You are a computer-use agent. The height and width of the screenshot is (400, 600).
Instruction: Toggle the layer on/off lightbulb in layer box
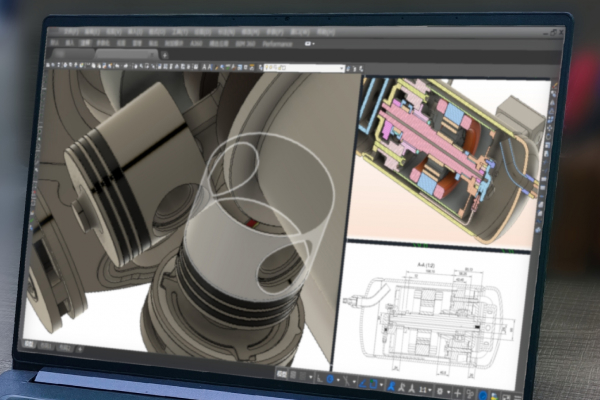point(266,67)
